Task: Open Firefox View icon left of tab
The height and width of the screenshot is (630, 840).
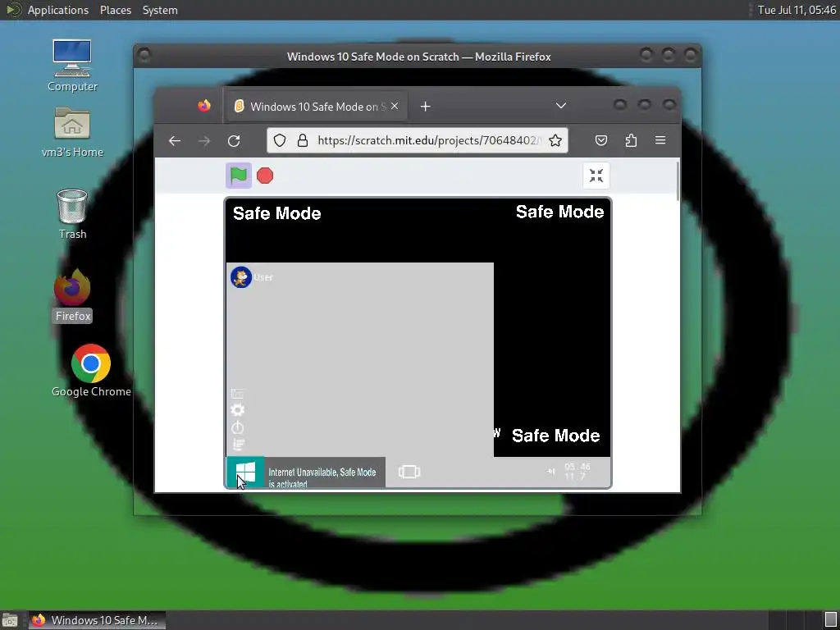Action: pyautogui.click(x=204, y=106)
